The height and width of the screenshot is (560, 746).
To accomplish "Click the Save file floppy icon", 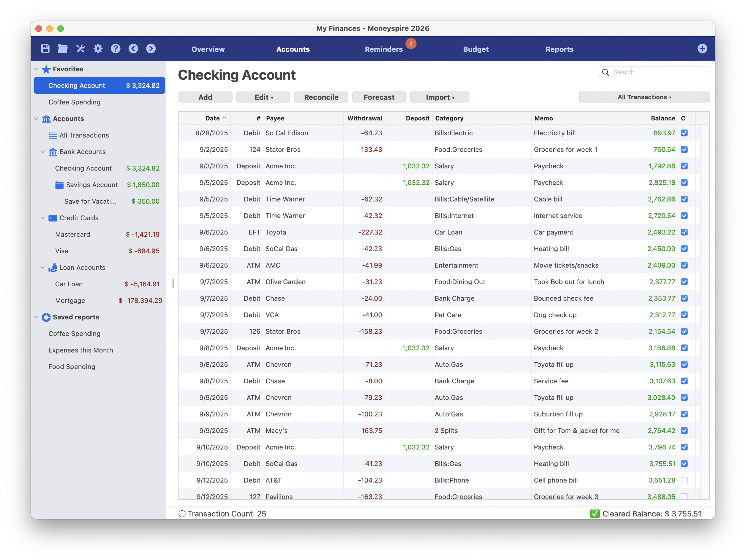I will [45, 49].
